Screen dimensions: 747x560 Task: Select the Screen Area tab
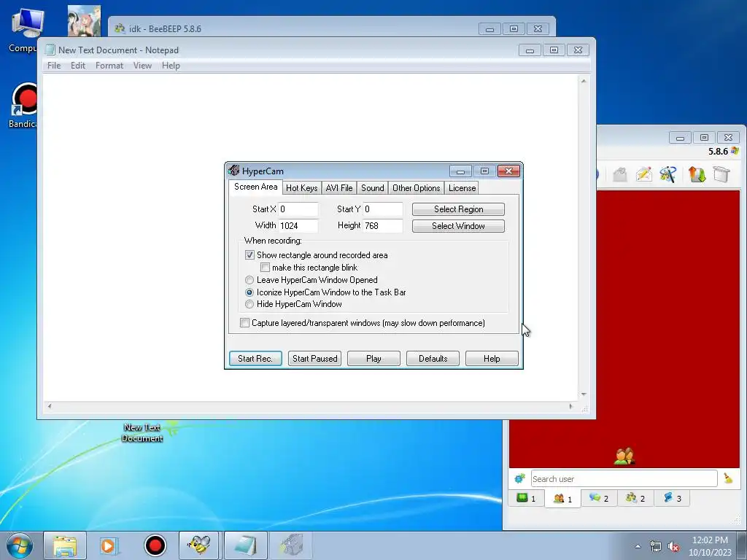pos(256,187)
